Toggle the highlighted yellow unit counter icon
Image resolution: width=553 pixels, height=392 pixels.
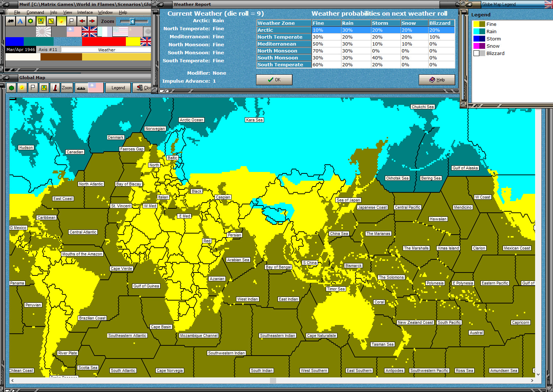coord(41,21)
